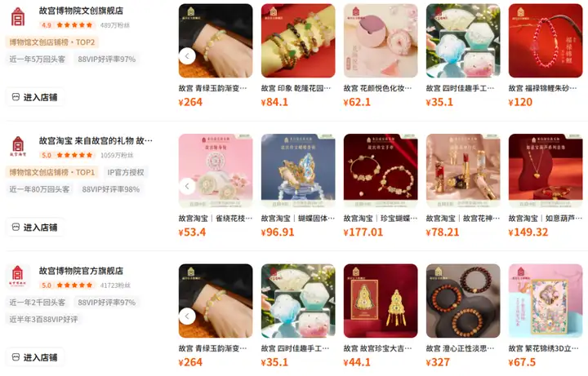Open the 如意葫芦 necklace thumbnail at ¥149.32

click(546, 170)
